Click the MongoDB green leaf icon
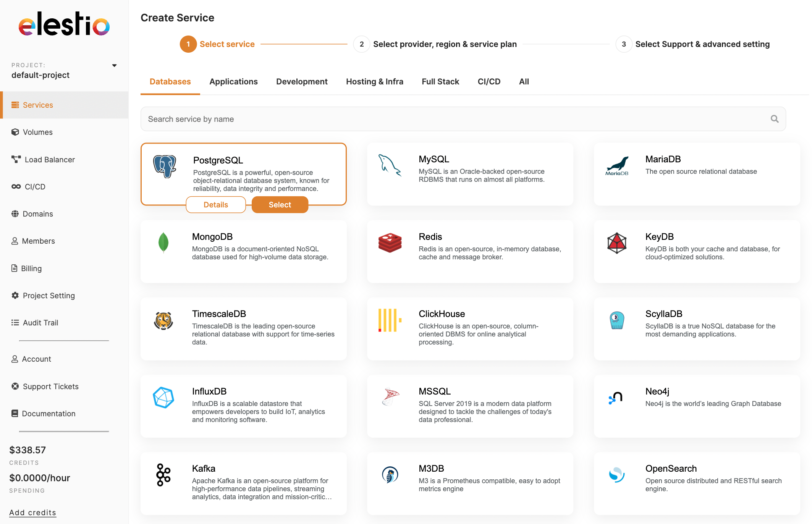This screenshot has height=524, width=812. click(x=163, y=243)
